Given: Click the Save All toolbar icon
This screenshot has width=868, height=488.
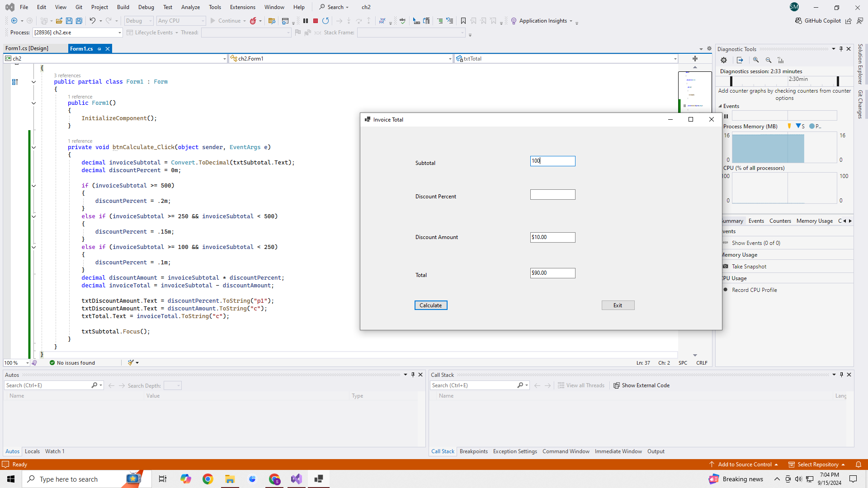Looking at the screenshot, I should (79, 21).
